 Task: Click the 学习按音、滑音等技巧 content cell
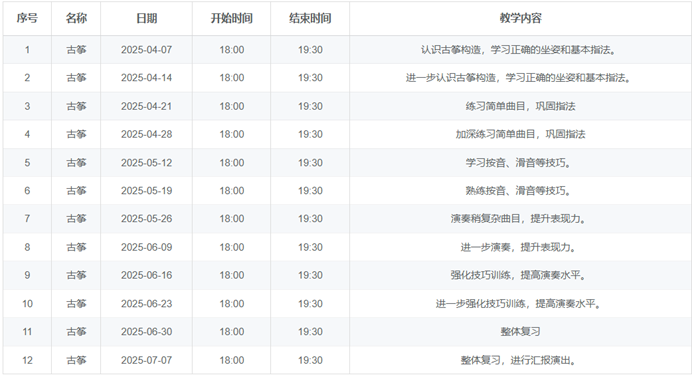520,163
